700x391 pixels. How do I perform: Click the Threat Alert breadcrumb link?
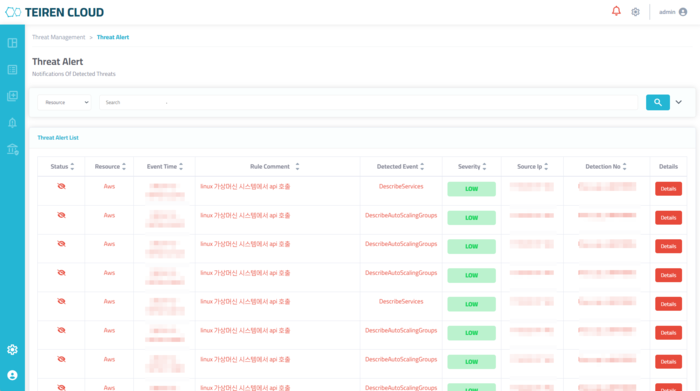[113, 37]
